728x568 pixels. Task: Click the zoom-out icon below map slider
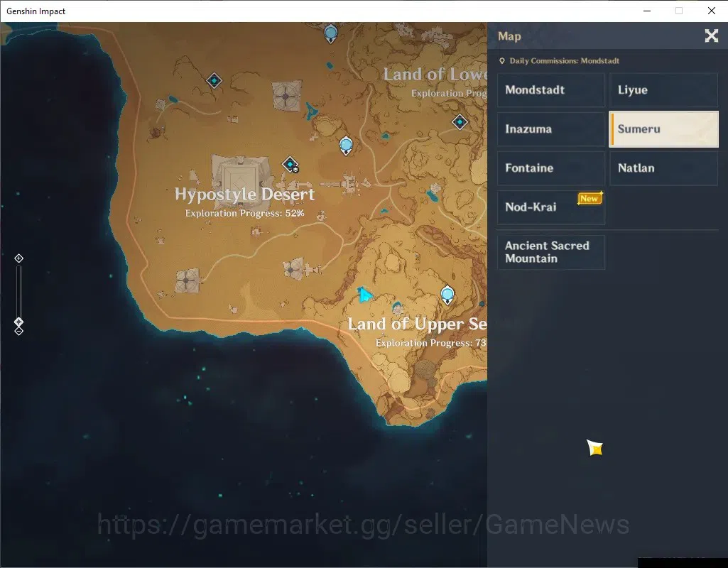(18, 332)
